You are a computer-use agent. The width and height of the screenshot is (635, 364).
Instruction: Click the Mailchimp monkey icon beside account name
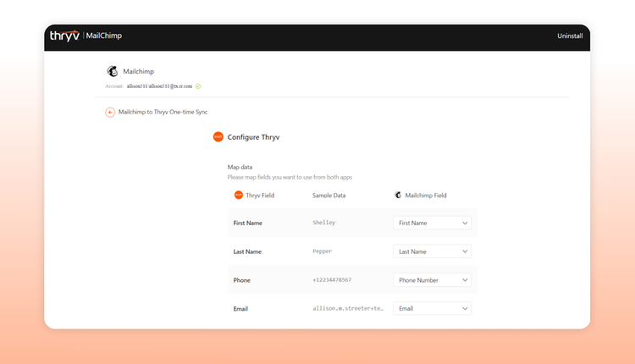tap(112, 71)
